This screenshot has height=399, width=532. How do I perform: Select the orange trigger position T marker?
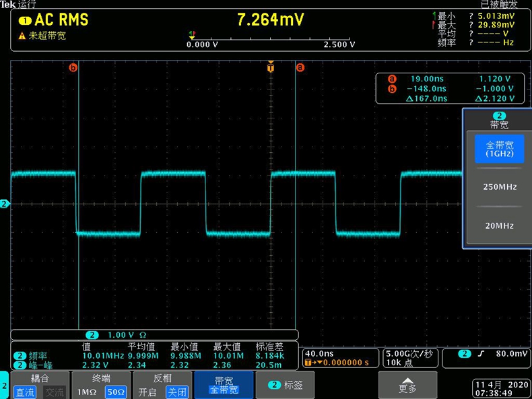point(271,67)
